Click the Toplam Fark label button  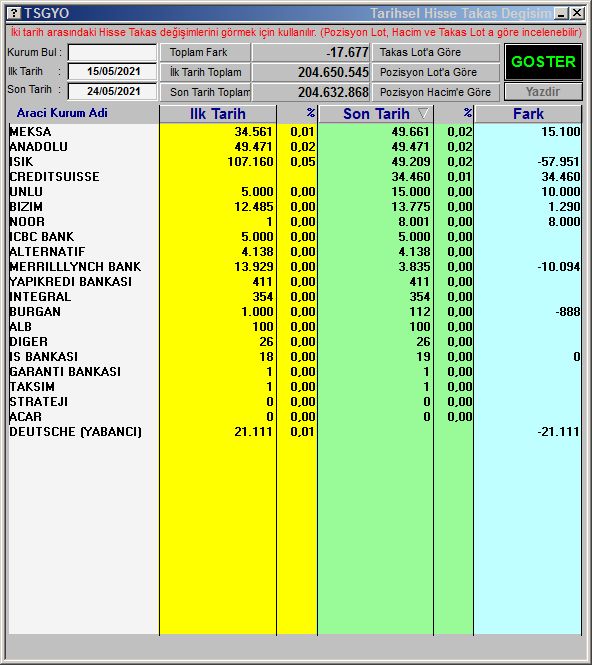205,52
